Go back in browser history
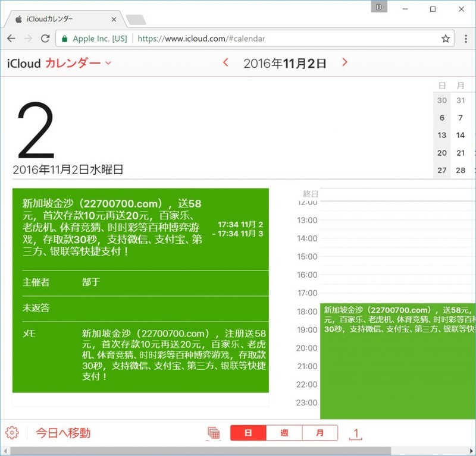This screenshot has width=476, height=456. coord(11,39)
